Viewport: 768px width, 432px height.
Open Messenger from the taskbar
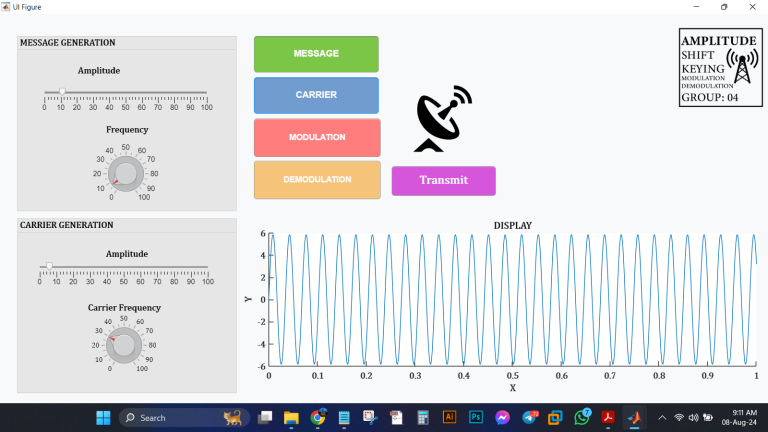tap(502, 417)
